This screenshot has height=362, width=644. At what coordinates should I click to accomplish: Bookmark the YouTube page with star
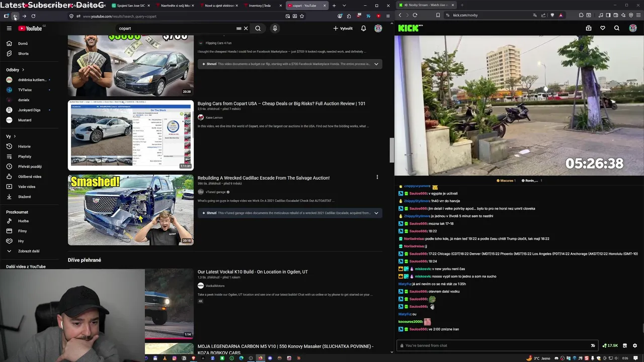click(302, 16)
